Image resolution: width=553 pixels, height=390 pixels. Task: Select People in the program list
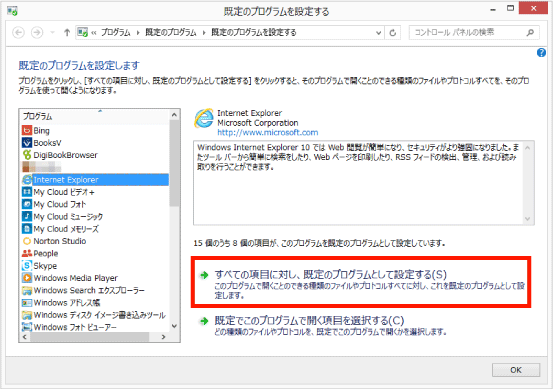pyautogui.click(x=46, y=253)
